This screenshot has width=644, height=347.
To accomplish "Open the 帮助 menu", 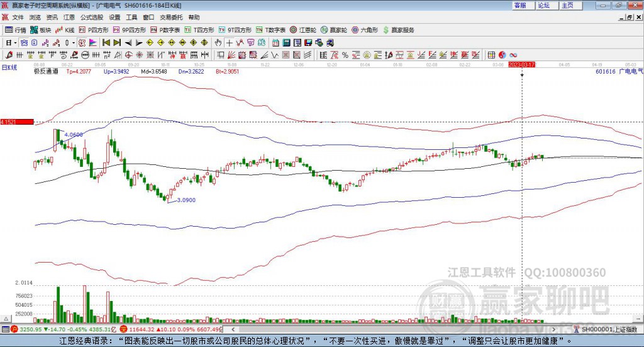I will (x=194, y=17).
